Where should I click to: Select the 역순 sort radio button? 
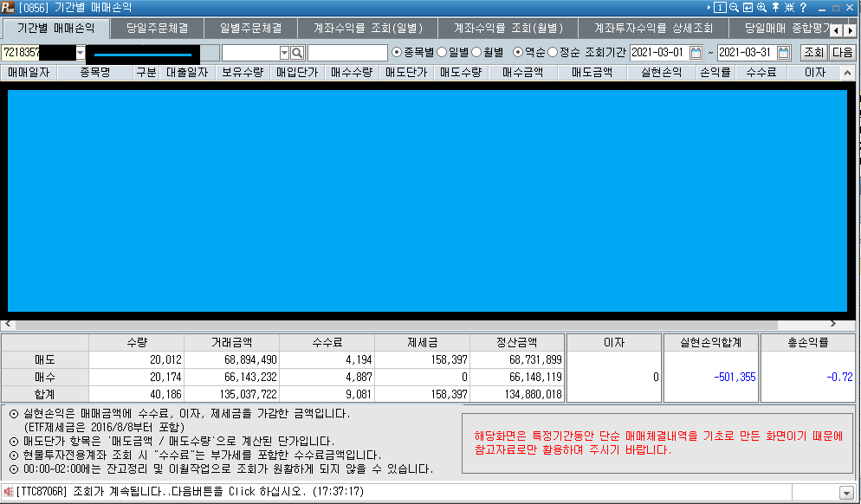tap(518, 53)
